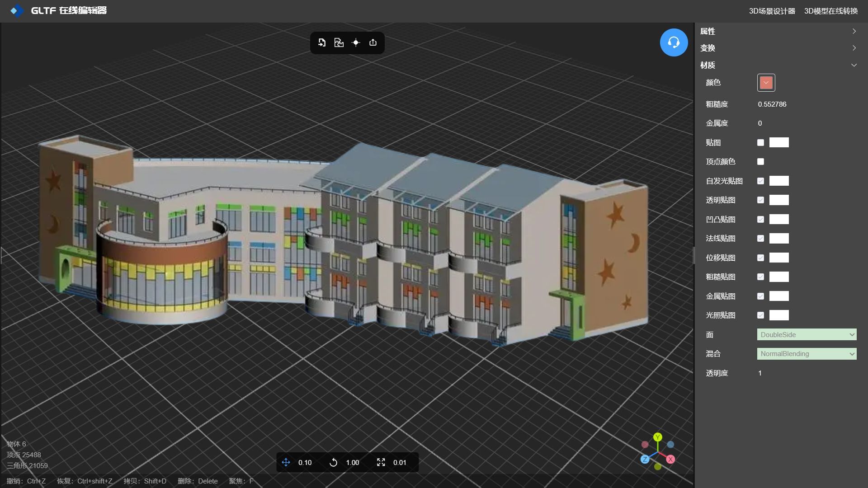Expand the 属性 section
The width and height of the screenshot is (868, 488).
point(778,31)
